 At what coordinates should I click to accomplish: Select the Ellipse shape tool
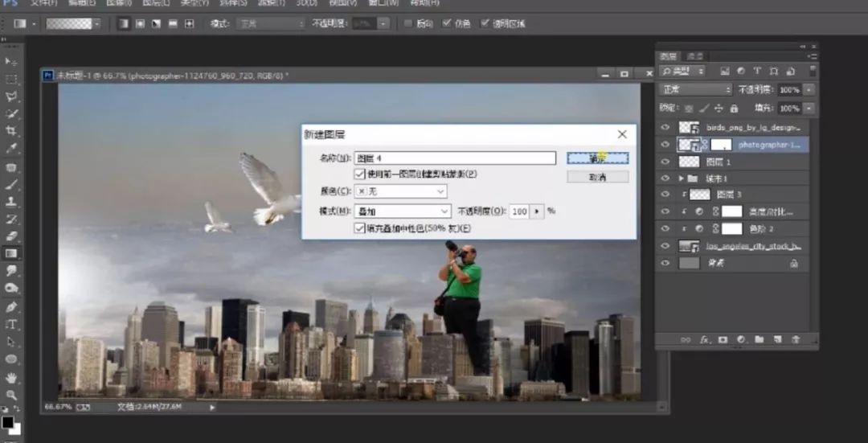click(x=10, y=359)
